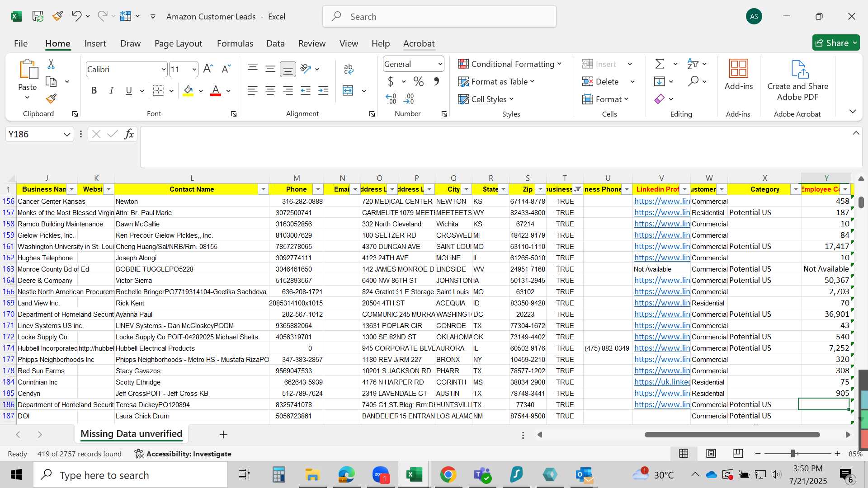Switch to the Data tab
868x488 pixels.
pos(275,43)
